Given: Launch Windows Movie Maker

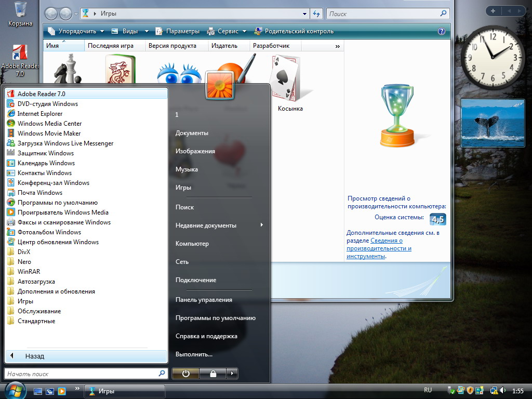Looking at the screenshot, I should pyautogui.click(x=86, y=134).
